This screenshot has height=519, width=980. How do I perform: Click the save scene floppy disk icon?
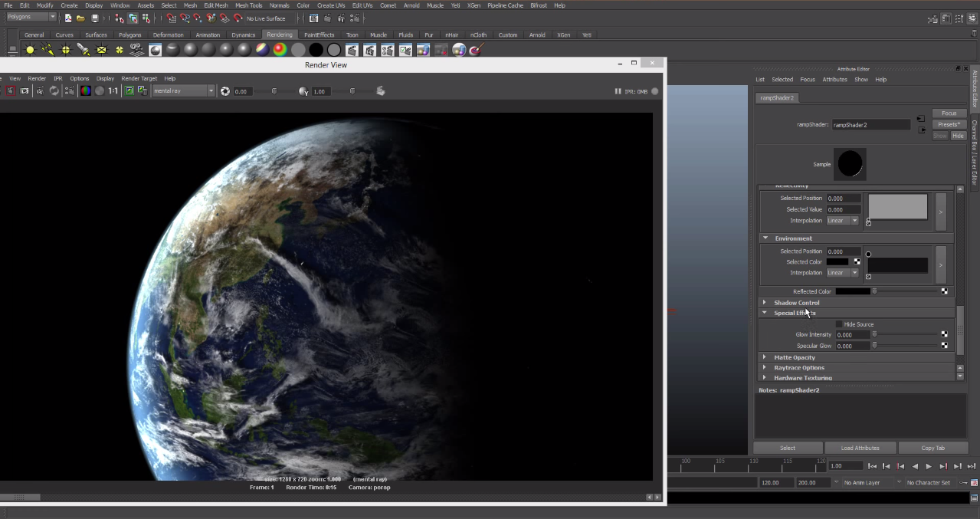[x=94, y=18]
